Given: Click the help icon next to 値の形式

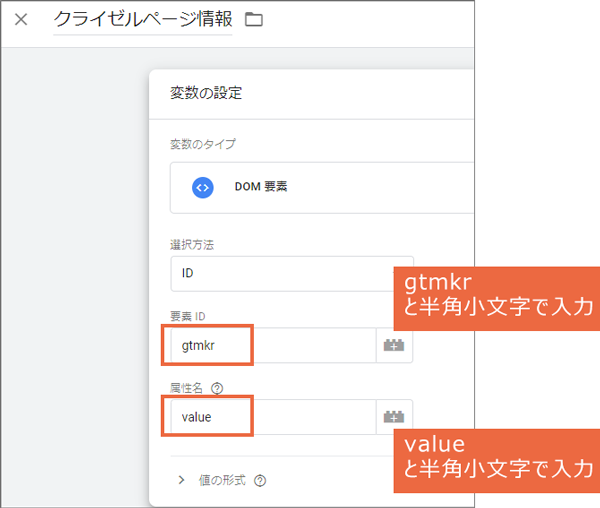Looking at the screenshot, I should (260, 480).
